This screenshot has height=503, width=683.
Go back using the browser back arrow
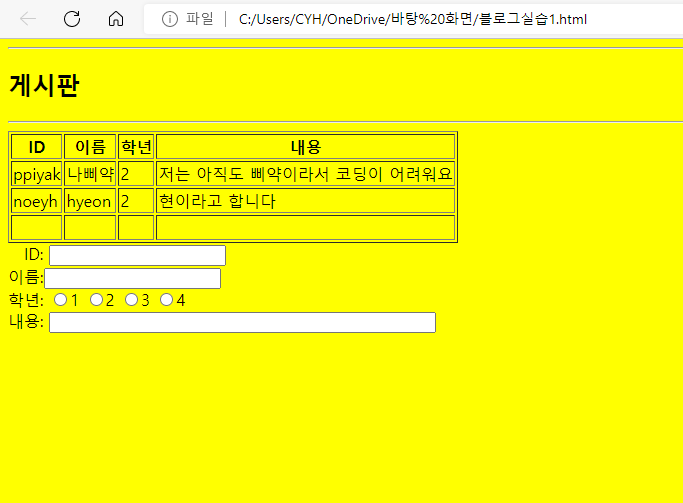pos(28,19)
